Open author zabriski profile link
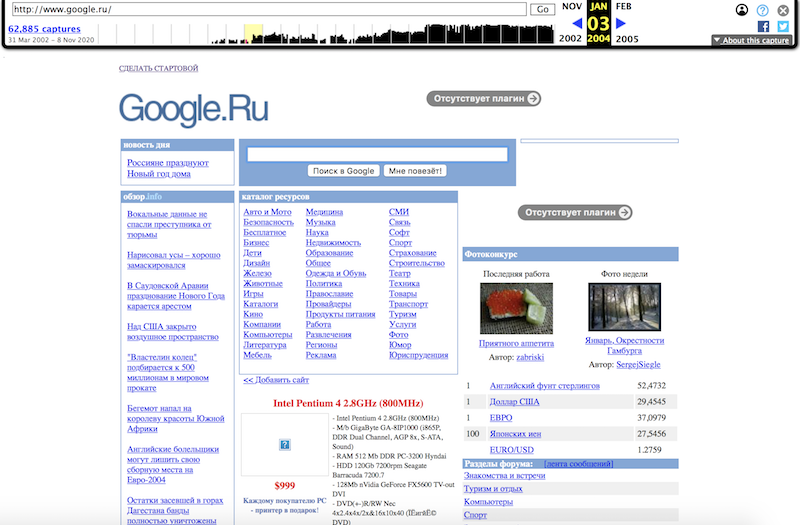The height and width of the screenshot is (525, 800). pos(530,357)
